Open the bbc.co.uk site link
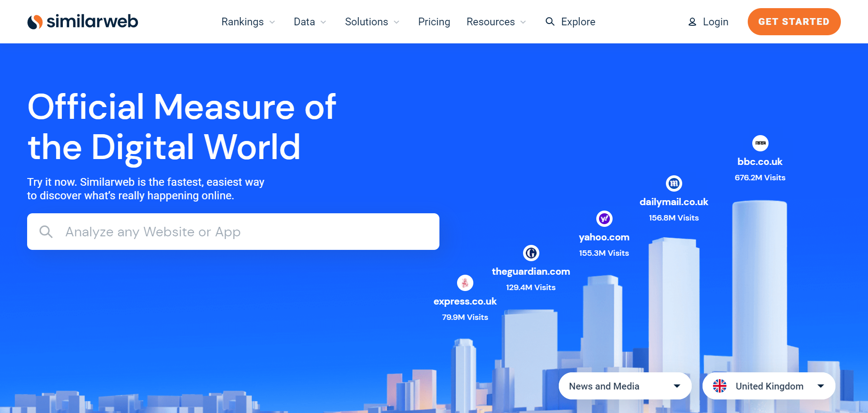868x413 pixels. coord(760,162)
